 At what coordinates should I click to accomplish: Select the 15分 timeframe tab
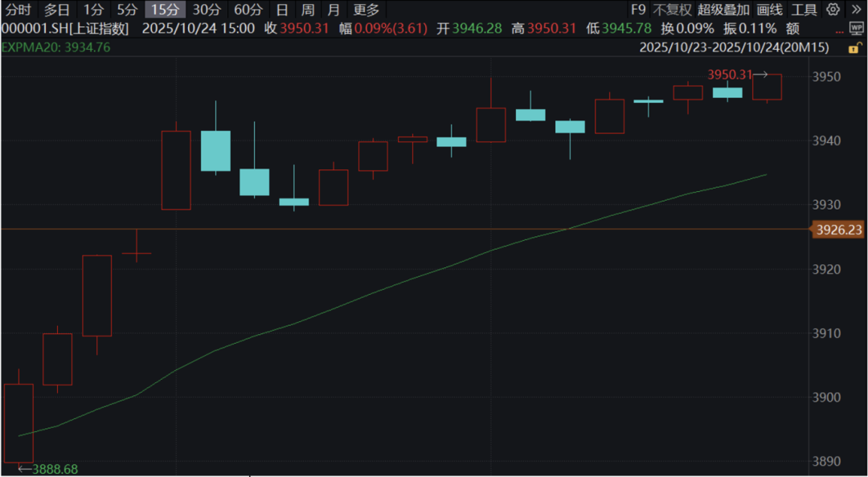coord(165,10)
